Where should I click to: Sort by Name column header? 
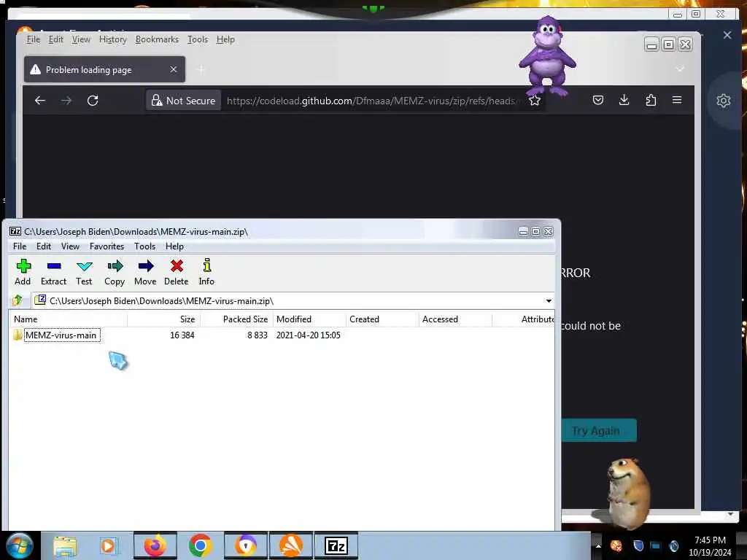68,319
